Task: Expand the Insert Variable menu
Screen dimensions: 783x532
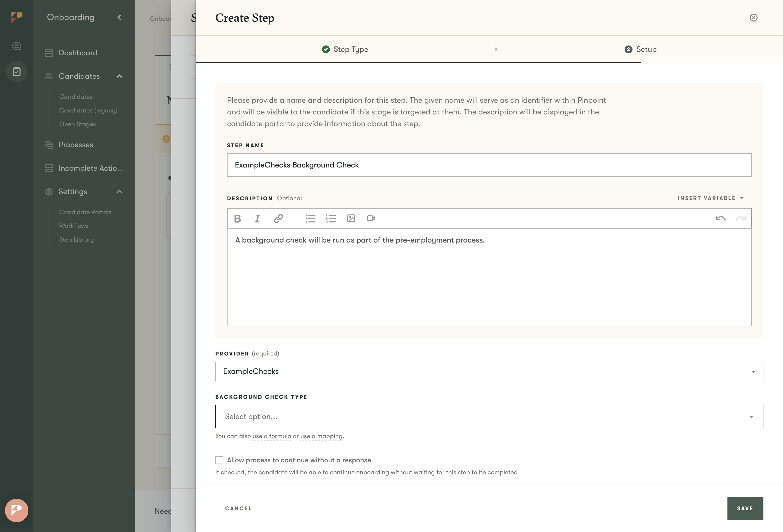Action: 711,198
